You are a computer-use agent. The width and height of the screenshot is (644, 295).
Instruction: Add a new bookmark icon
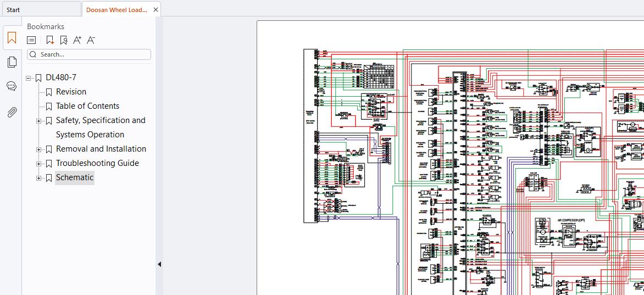pos(49,40)
